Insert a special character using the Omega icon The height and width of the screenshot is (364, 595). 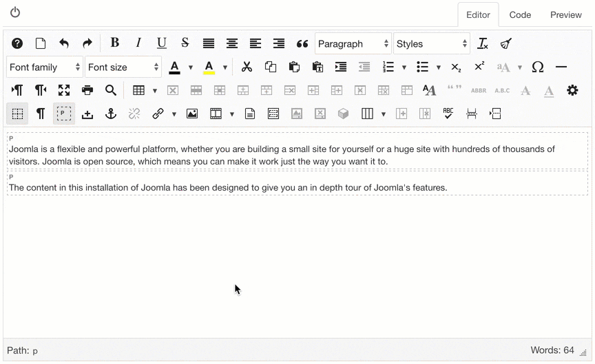point(538,67)
